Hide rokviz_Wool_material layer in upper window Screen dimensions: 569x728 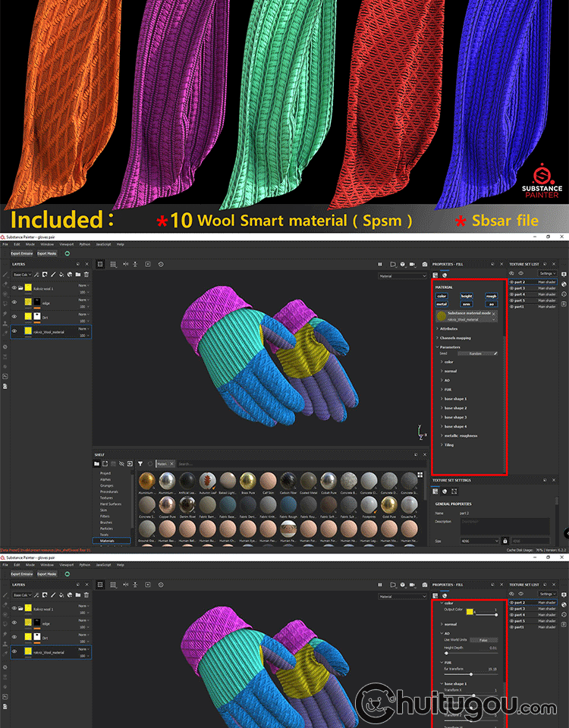point(14,331)
